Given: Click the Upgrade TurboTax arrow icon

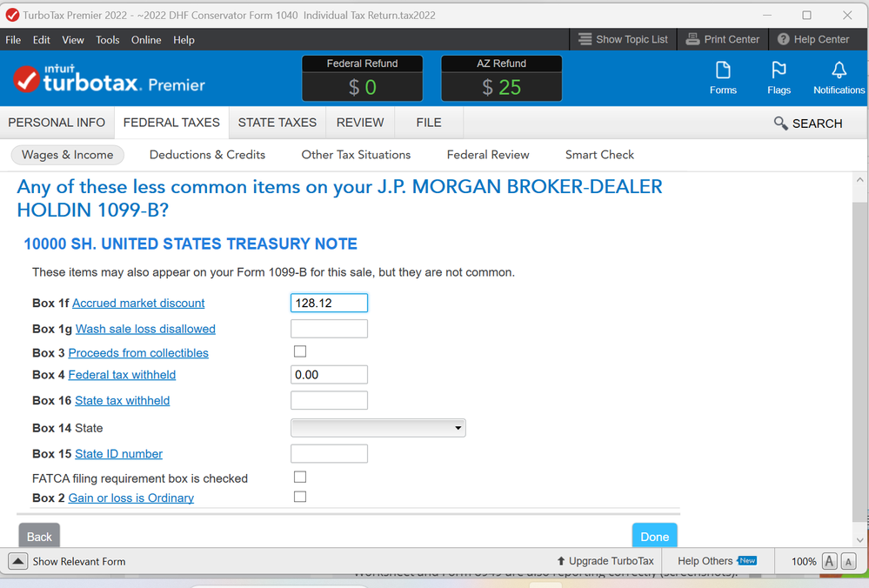Looking at the screenshot, I should pos(561,561).
